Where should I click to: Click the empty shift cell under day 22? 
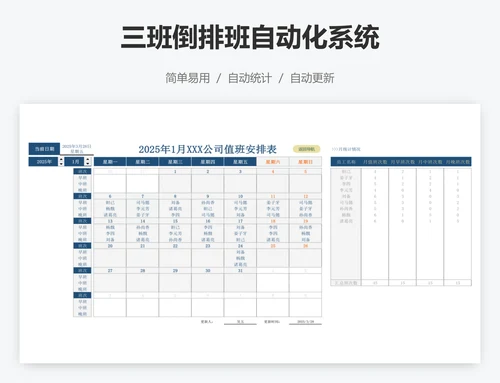[175, 258]
